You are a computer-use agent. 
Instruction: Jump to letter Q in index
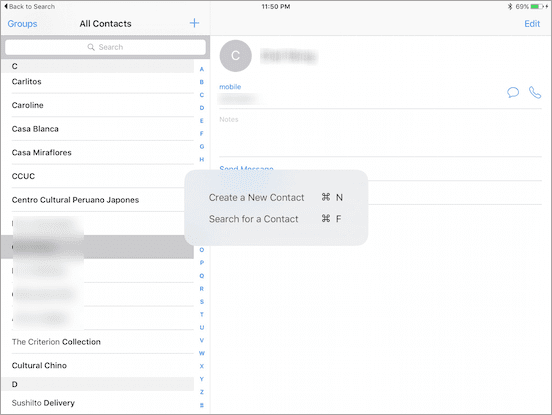coord(202,276)
